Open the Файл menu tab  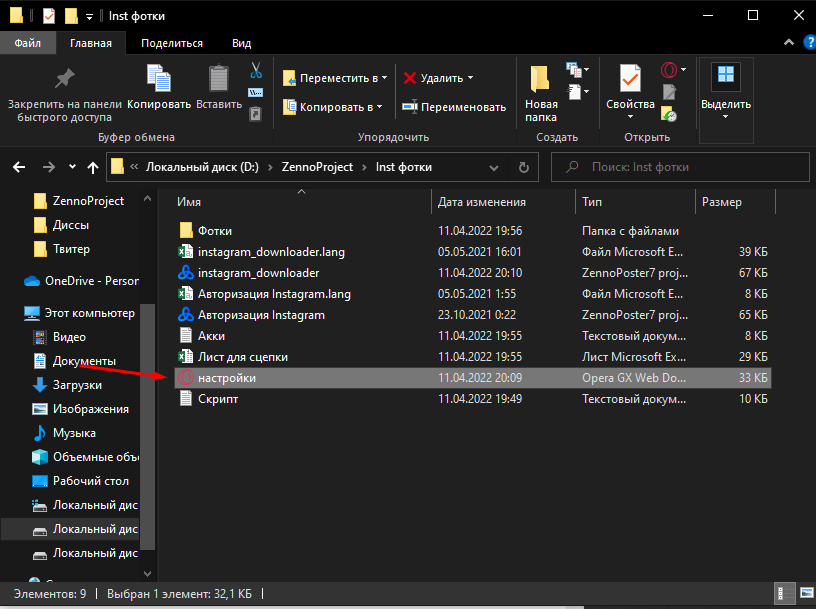point(28,43)
